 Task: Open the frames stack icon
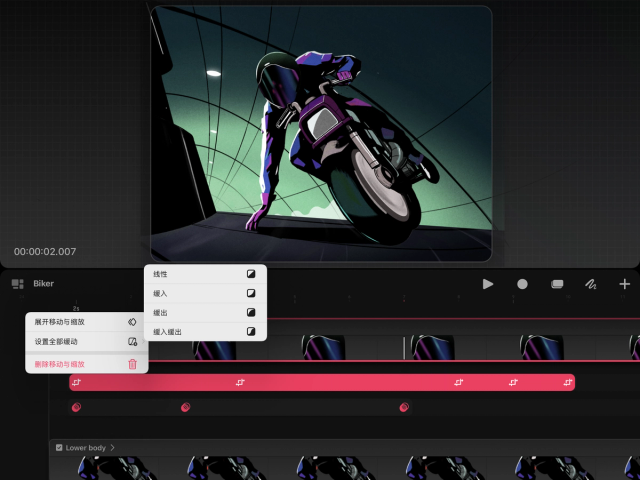pos(557,284)
